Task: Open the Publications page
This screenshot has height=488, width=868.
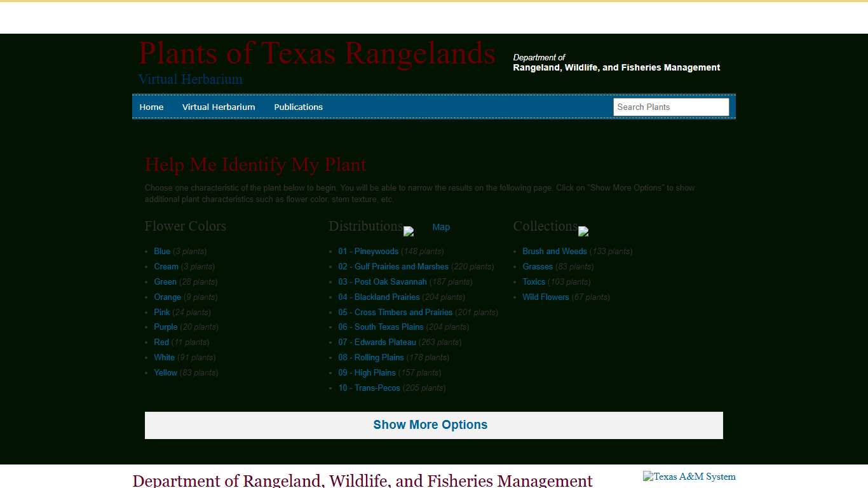Action: (x=298, y=107)
